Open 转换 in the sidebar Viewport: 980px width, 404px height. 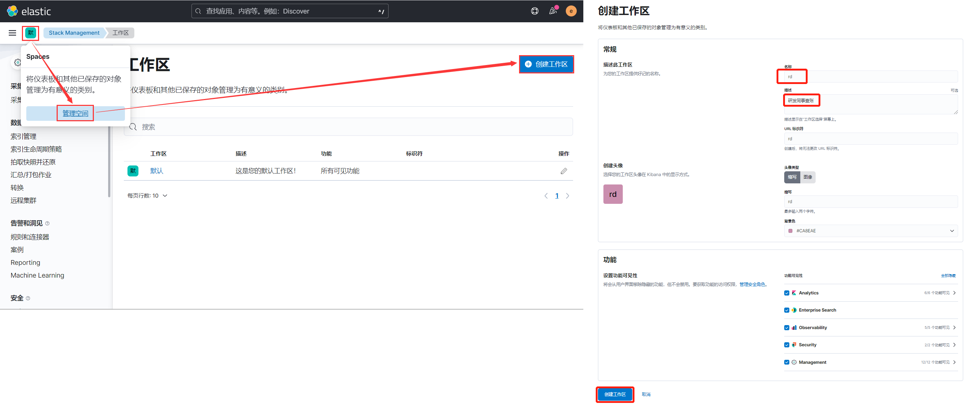pyautogui.click(x=17, y=187)
